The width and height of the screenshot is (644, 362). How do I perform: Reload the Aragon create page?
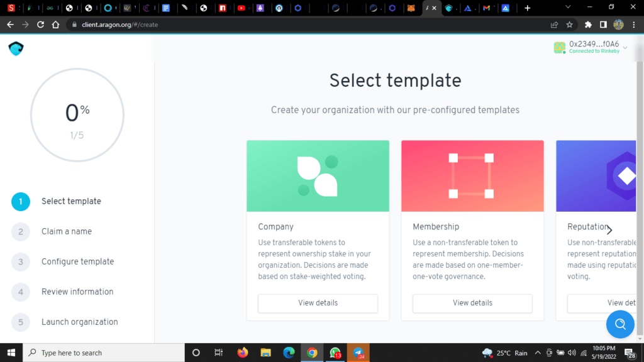click(40, 25)
